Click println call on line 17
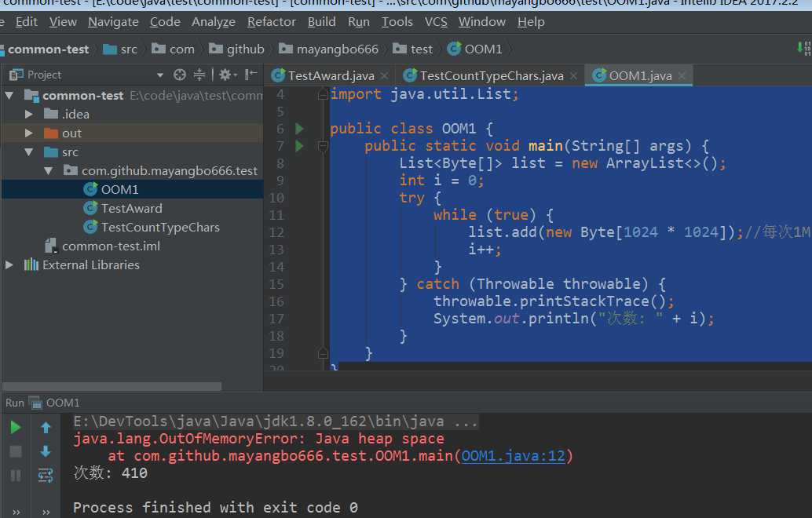812x518 pixels. coord(558,318)
